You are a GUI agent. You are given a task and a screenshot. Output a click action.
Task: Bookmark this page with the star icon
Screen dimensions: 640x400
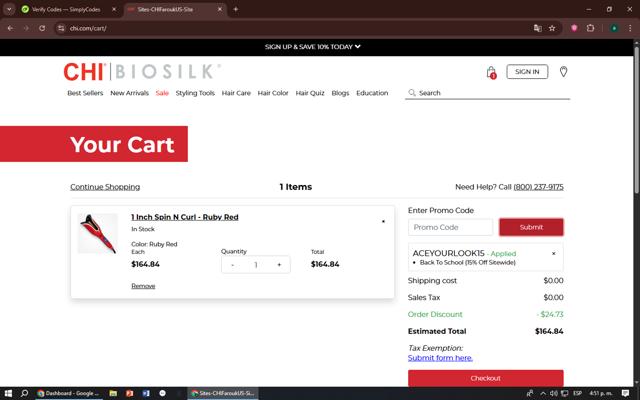(552, 28)
